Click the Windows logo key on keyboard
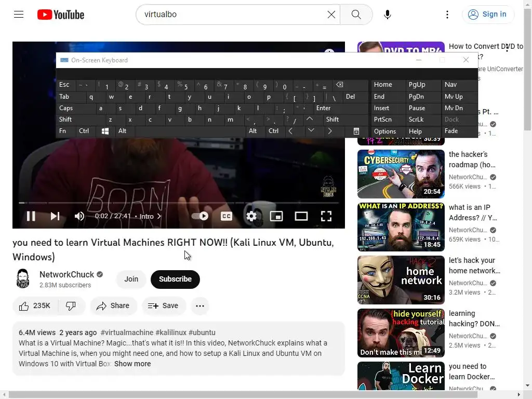This screenshot has height=399, width=532. [105, 131]
